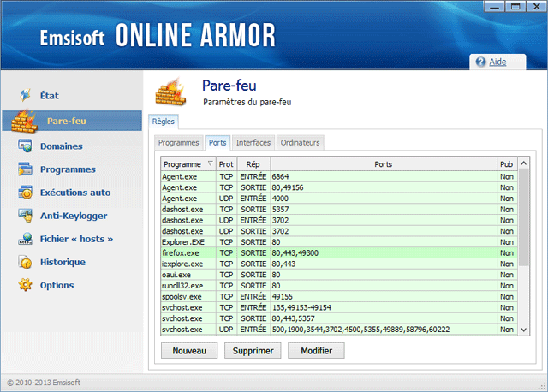This screenshot has width=548, height=392.
Task: Switch to the Ordinateurs tab
Action: [x=301, y=143]
